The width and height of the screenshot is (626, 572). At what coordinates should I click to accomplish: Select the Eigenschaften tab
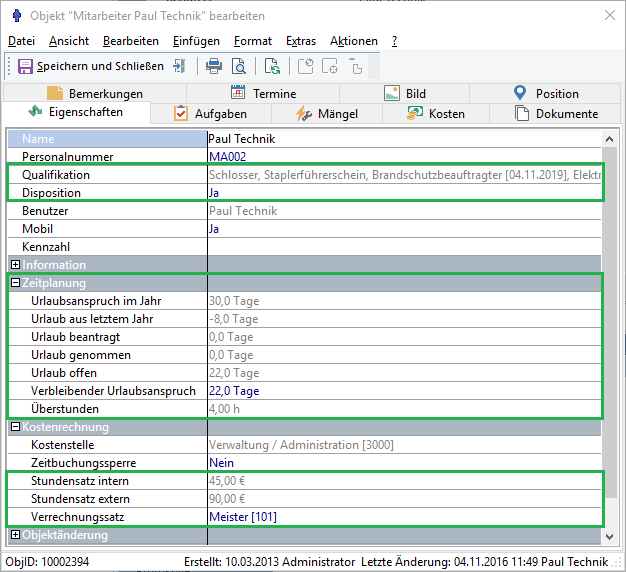(x=76, y=112)
